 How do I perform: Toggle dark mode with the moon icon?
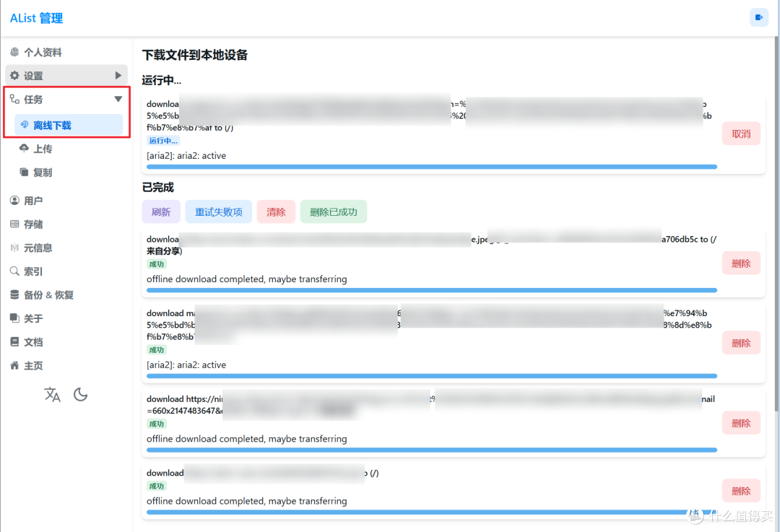pos(79,394)
